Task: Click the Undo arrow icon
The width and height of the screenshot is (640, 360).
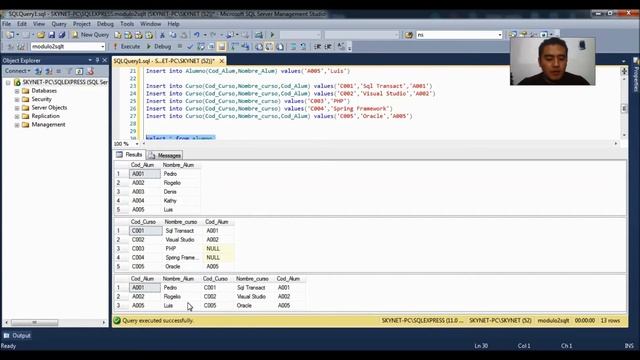Action: click(197, 35)
